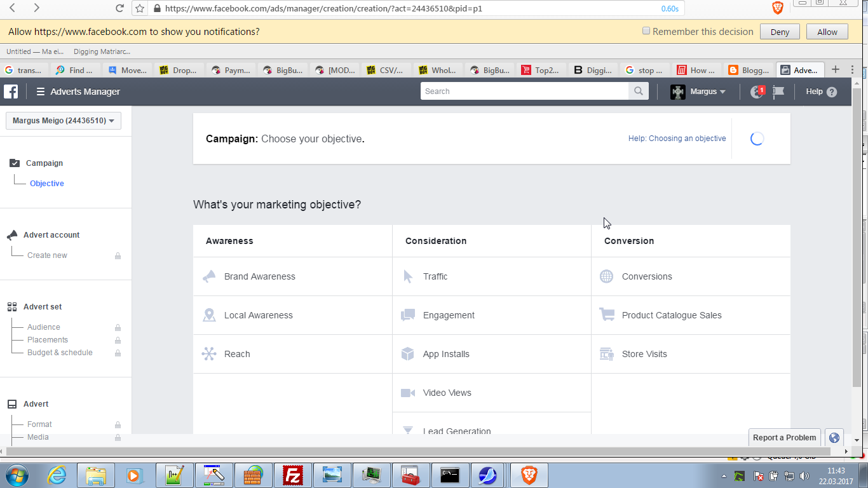The width and height of the screenshot is (868, 488).
Task: Tick the Remember this decision checkbox
Action: coord(646,31)
